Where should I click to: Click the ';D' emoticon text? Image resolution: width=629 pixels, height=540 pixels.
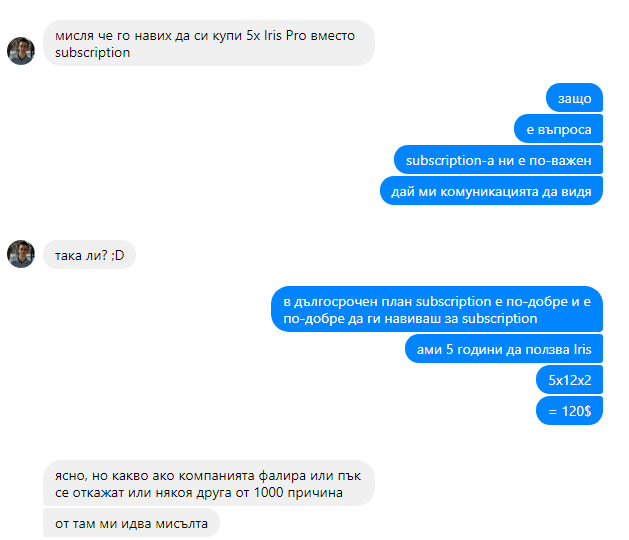tap(118, 255)
